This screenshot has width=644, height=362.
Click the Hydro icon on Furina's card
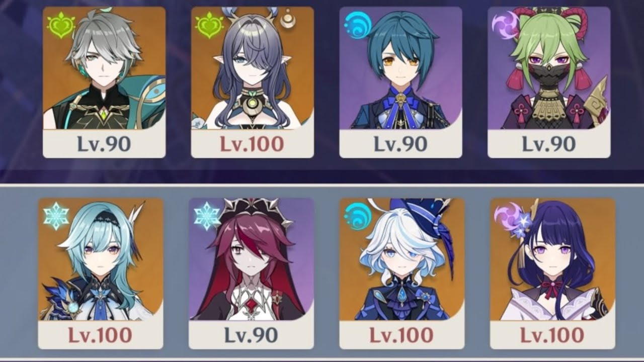coord(358,216)
